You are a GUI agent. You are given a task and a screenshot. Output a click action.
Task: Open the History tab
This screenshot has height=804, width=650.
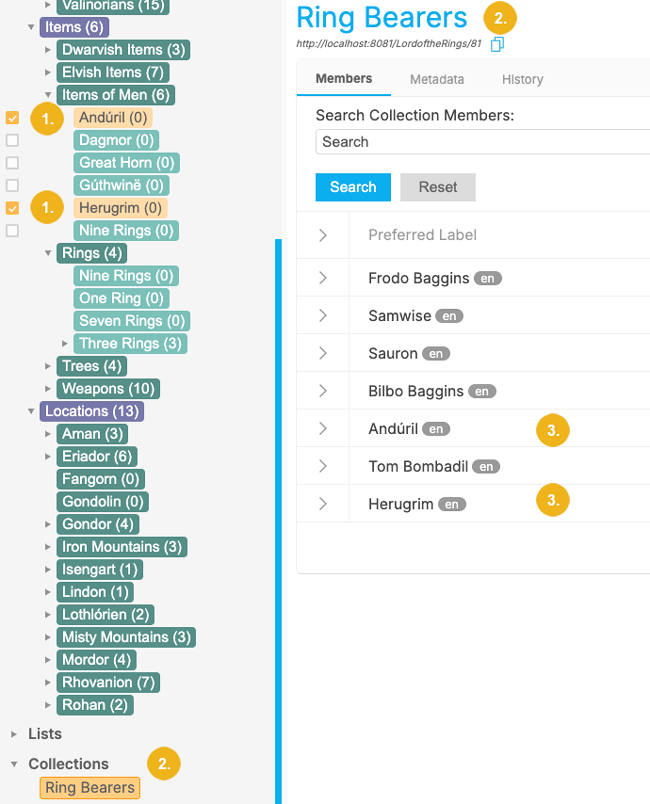522,79
